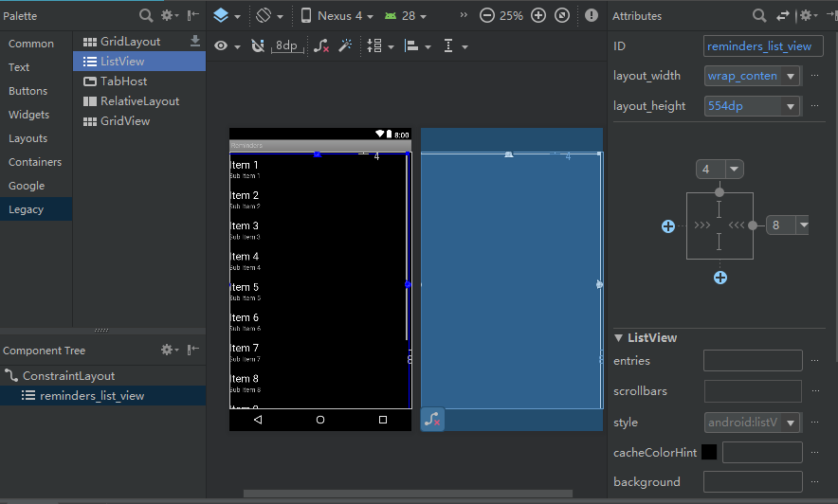Zoom out the design preview

coord(487,15)
